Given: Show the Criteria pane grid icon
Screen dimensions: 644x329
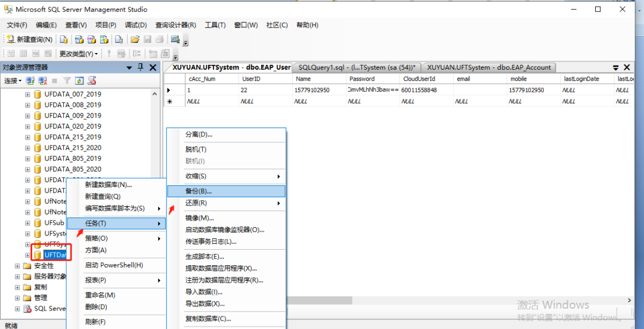Looking at the screenshot, I should point(23,54).
